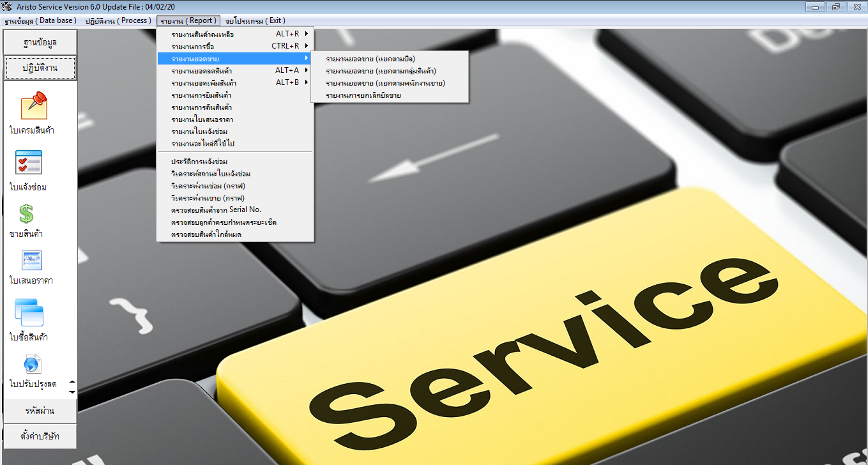Select ตรวจสอบสินค้าจาก Serial No.
868x465 pixels.
click(x=235, y=210)
